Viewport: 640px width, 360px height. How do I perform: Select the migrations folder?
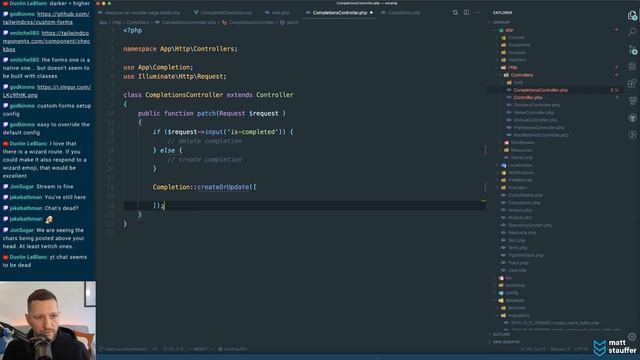pyautogui.click(x=518, y=316)
